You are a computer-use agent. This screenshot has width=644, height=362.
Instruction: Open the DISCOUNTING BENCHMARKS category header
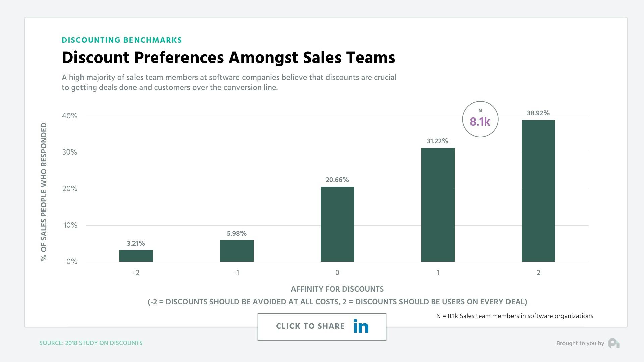(x=122, y=40)
